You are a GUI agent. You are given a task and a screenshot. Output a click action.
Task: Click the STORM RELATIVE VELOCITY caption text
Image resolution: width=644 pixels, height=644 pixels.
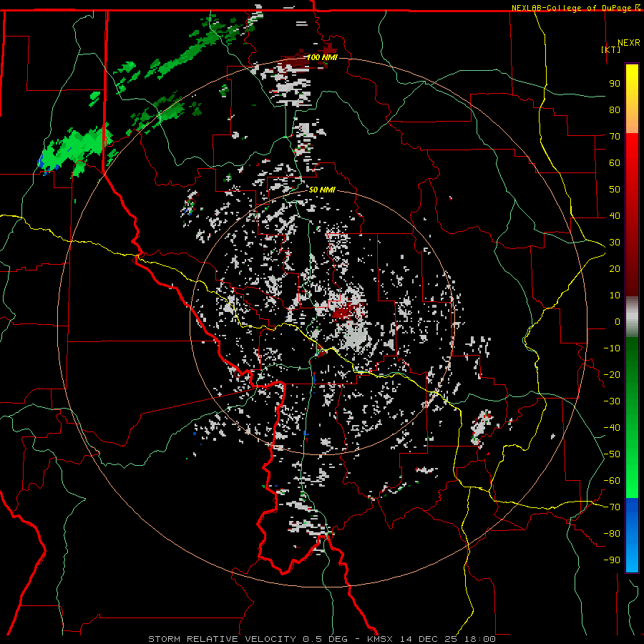point(221,639)
